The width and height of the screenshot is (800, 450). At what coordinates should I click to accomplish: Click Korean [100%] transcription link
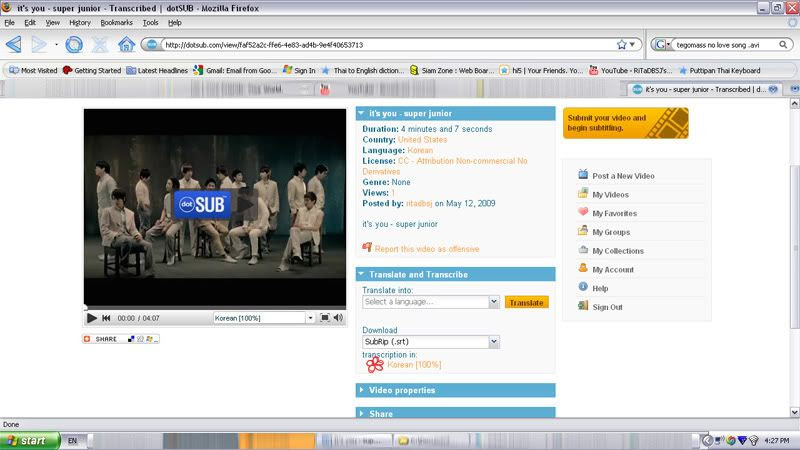tap(414, 365)
